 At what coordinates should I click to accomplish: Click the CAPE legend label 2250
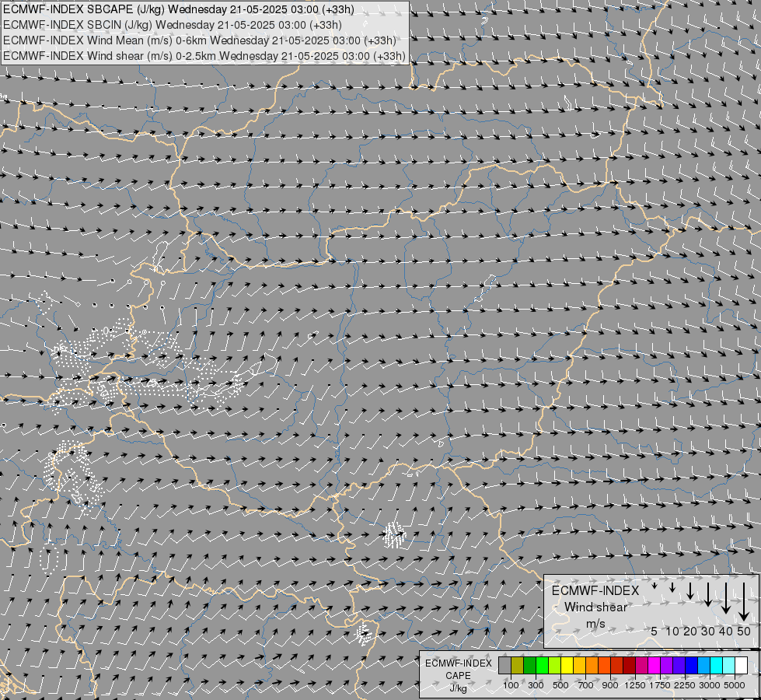(x=685, y=685)
